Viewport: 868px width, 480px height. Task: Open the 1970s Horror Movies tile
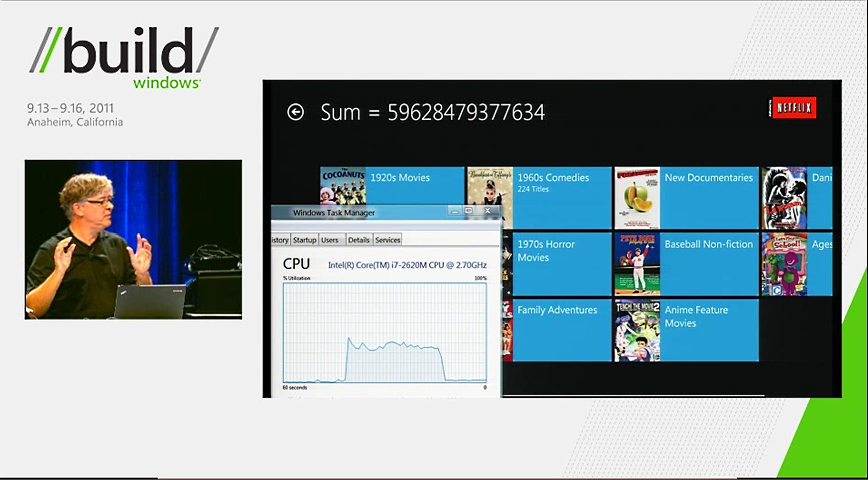[557, 264]
